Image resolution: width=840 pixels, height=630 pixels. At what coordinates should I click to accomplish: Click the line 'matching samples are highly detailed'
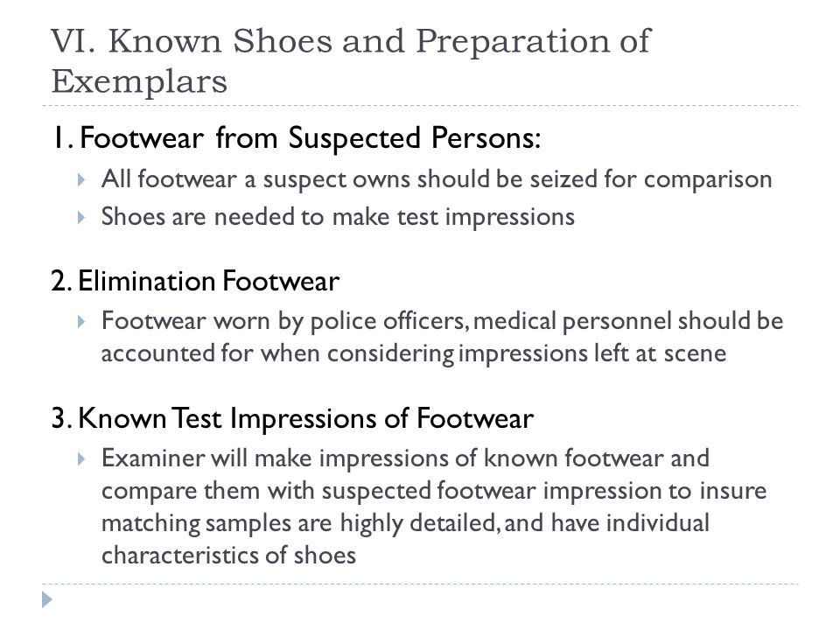(405, 523)
